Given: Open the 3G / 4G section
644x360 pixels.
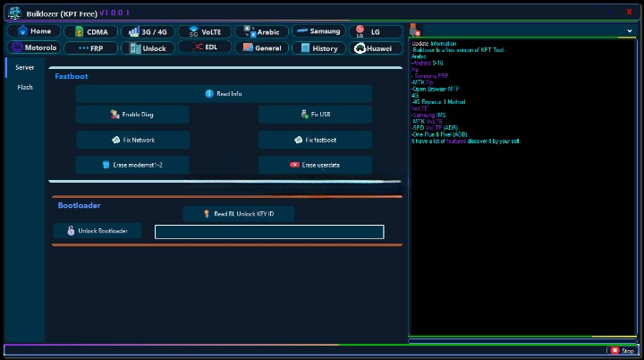Looking at the screenshot, I should (148, 31).
